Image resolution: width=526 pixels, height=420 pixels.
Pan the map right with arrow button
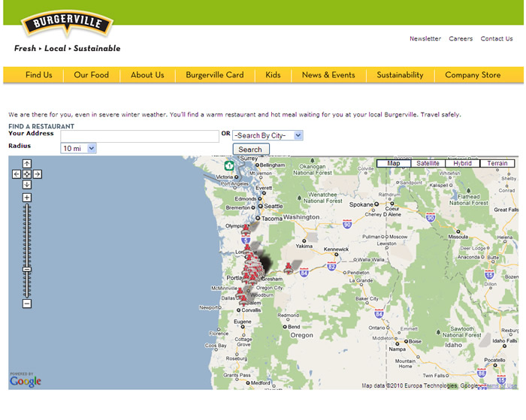38,174
